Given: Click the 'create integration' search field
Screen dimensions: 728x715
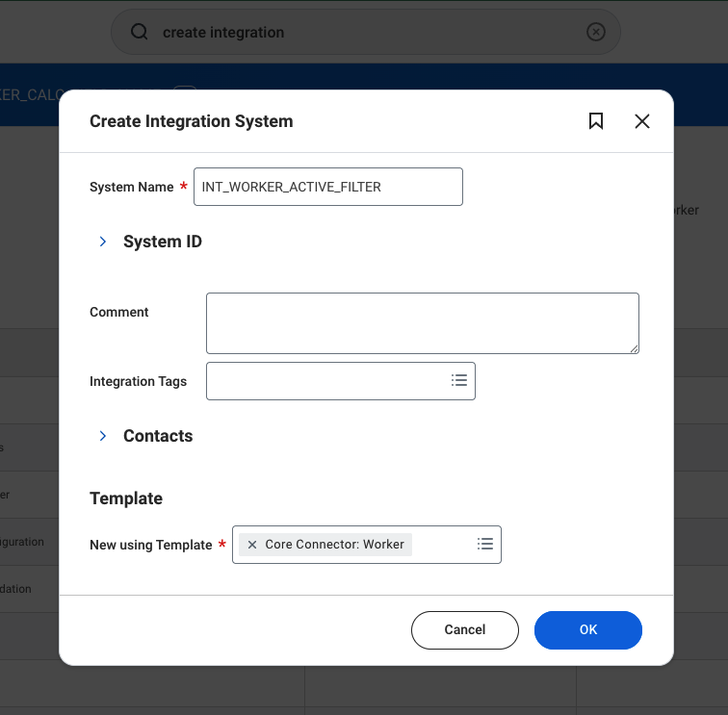Looking at the screenshot, I should click(366, 32).
